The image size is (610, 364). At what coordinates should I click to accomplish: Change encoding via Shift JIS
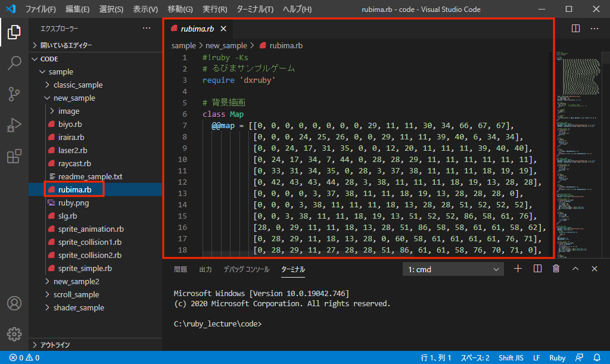(511, 358)
